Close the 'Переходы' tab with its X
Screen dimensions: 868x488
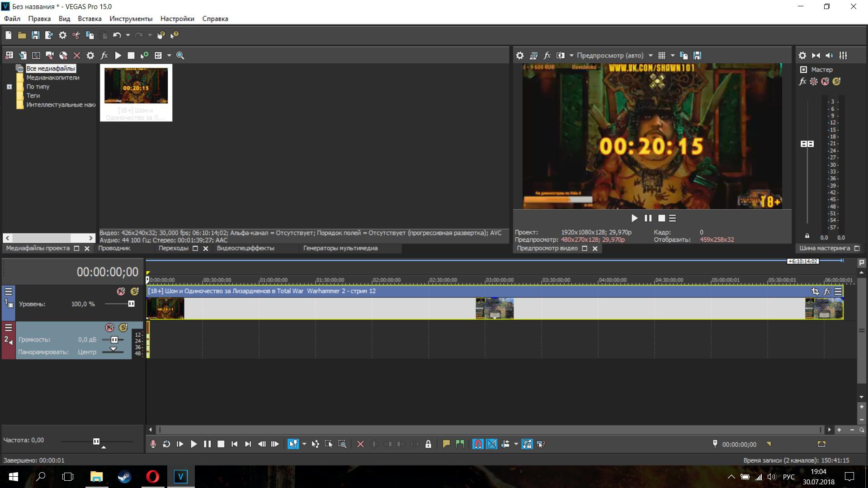(205, 249)
